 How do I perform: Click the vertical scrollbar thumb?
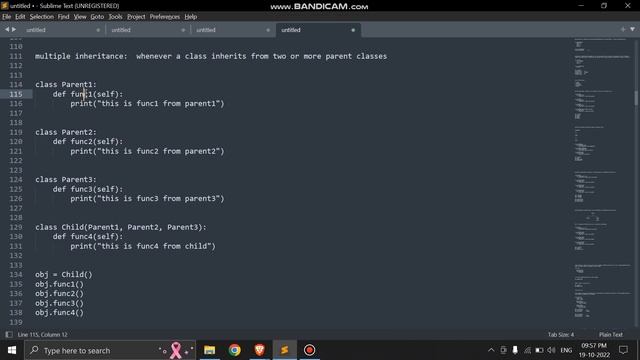pyautogui.click(x=636, y=98)
